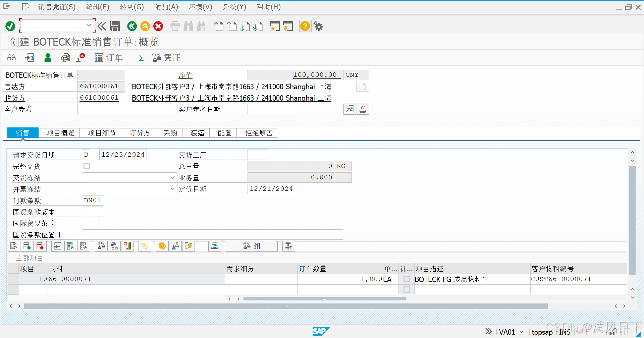Click the vertical scrollbar of the sales tab area
Image resolution: width=644 pixels, height=338 pixels.
point(633,221)
